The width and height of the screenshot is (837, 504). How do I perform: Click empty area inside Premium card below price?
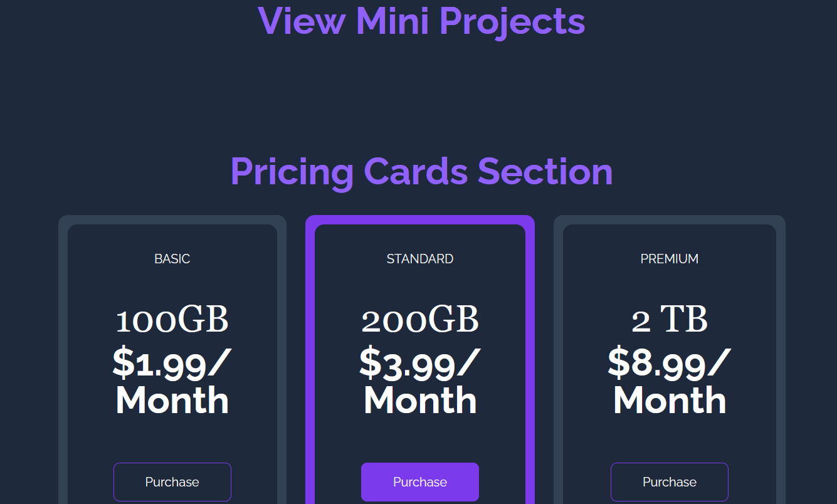tap(670, 440)
